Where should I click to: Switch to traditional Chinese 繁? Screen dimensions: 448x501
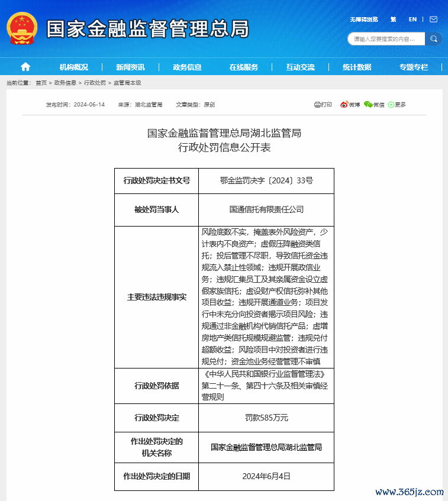(x=394, y=20)
